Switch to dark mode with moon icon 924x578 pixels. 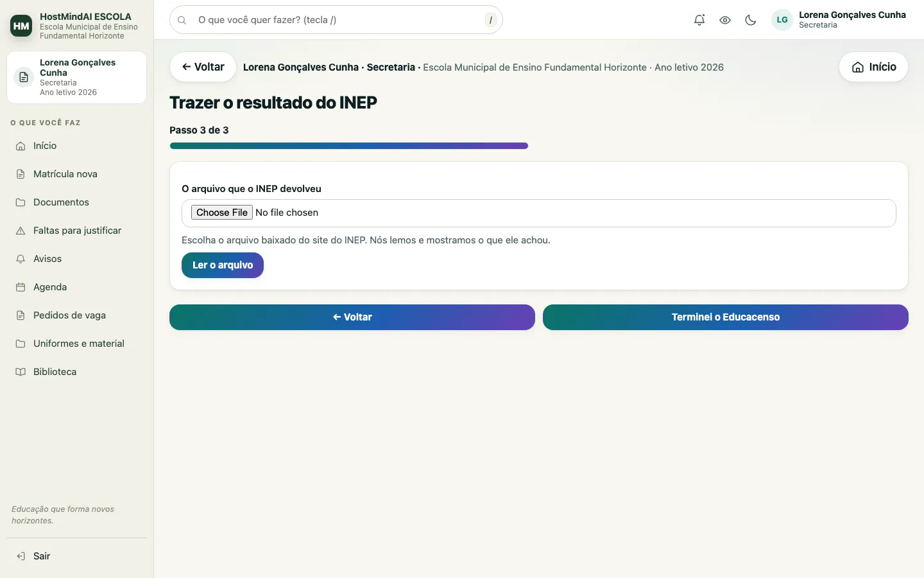[x=751, y=20]
